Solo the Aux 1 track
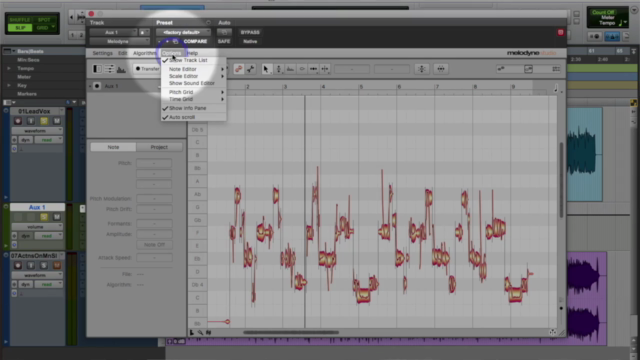640x360 pixels. click(44, 217)
